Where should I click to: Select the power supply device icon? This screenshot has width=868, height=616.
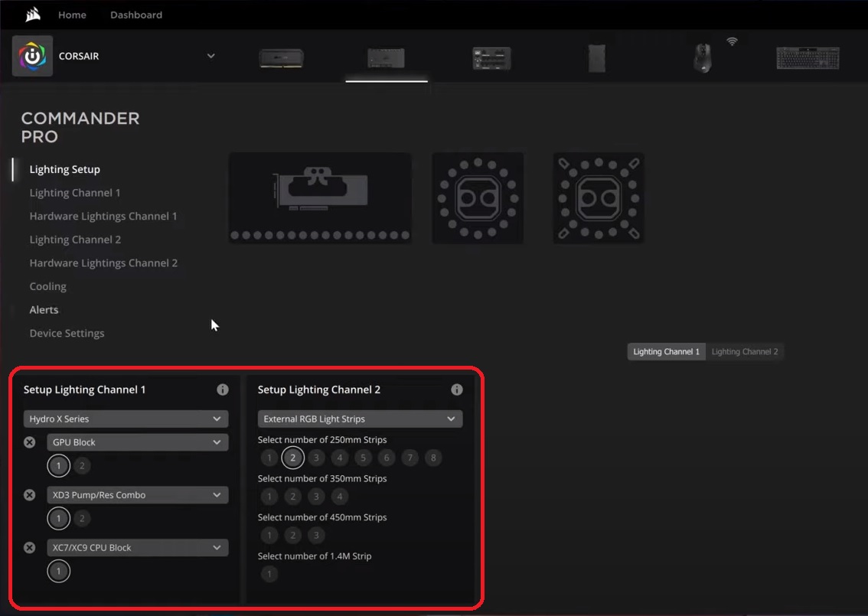[596, 57]
